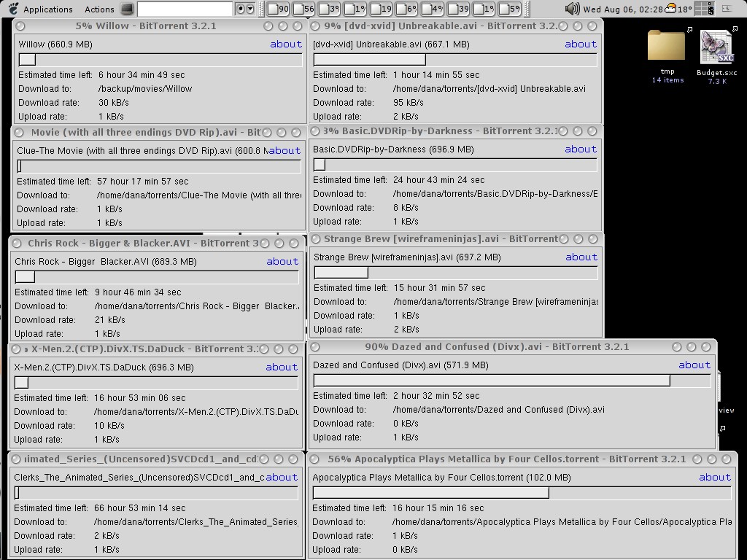Switch to the taskbar window button labeled 19
The image size is (747, 560).
pos(381,9)
